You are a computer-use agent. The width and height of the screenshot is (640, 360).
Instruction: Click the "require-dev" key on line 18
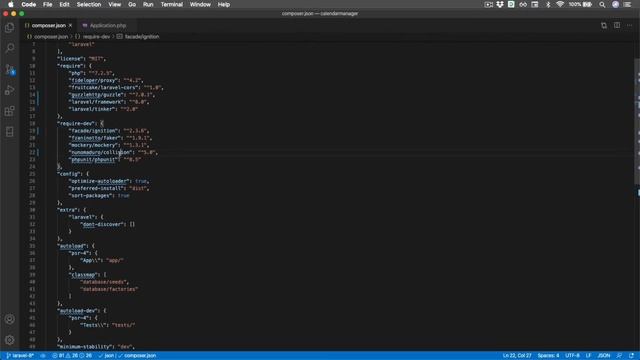[x=76, y=123]
